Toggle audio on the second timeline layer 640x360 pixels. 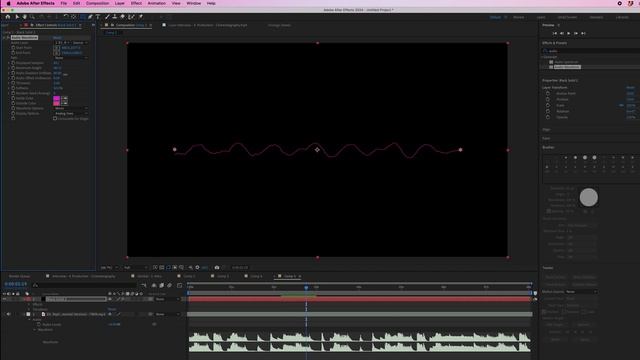pos(9,314)
